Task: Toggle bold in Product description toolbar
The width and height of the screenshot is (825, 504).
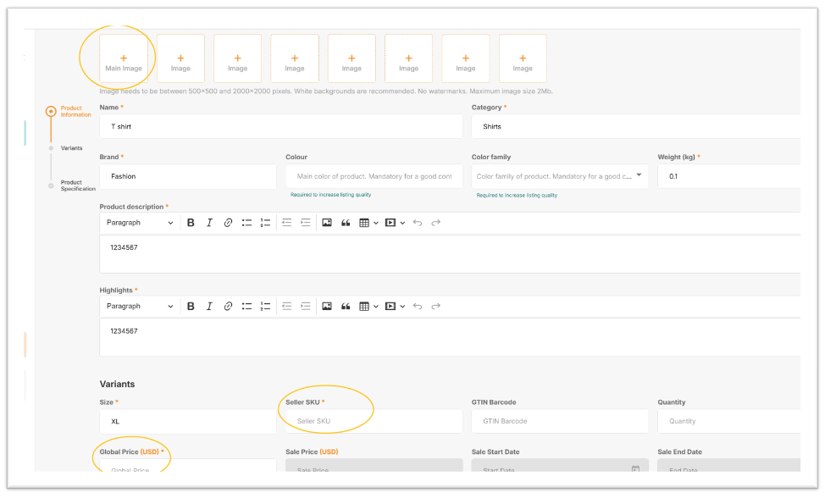Action: pyautogui.click(x=191, y=223)
